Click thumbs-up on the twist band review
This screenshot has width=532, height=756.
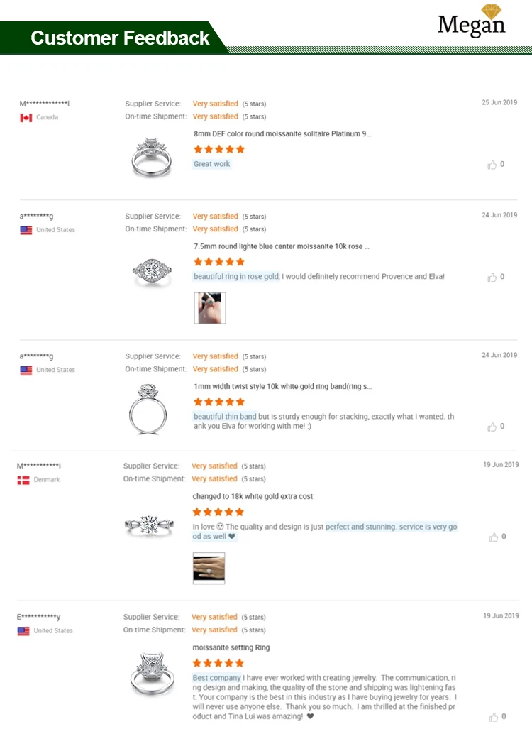click(492, 427)
